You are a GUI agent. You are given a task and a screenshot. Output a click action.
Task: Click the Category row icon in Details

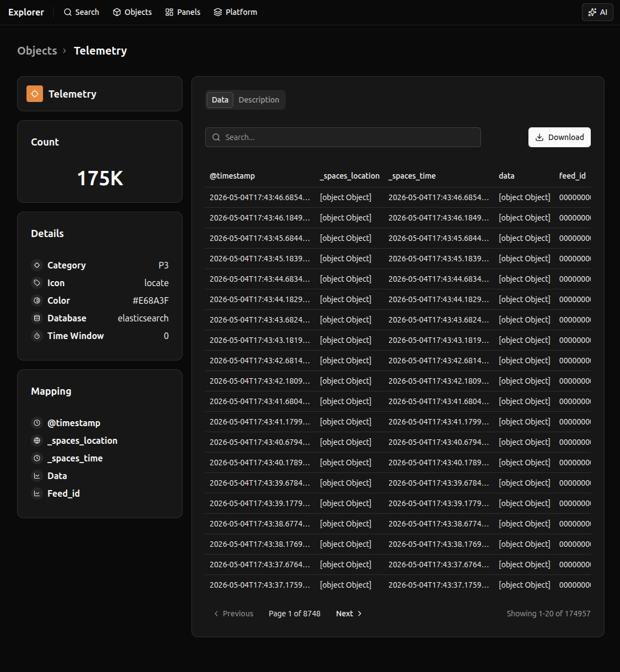point(37,265)
